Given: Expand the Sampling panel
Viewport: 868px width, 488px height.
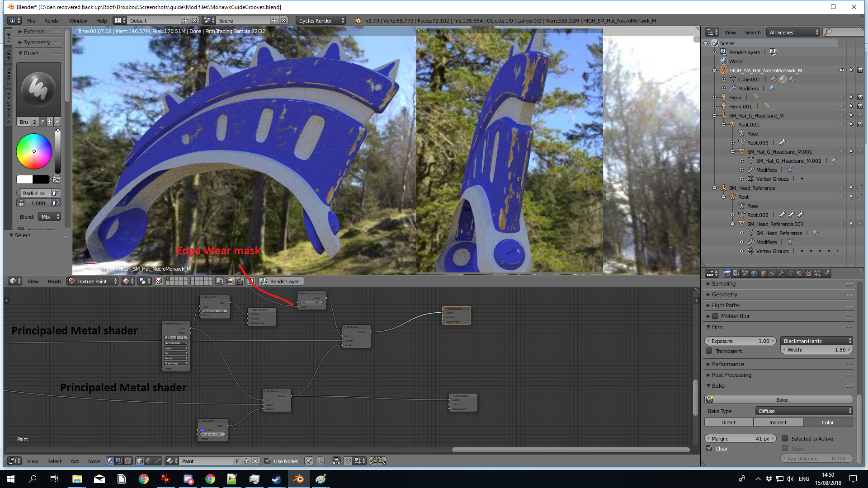Looking at the screenshot, I should click(x=723, y=284).
